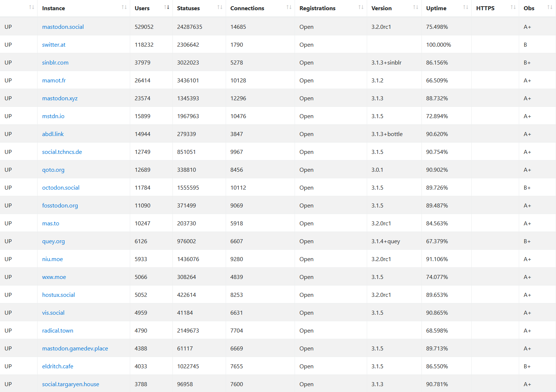The height and width of the screenshot is (392, 556).
Task: Select the Uptime column header text
Action: point(436,8)
